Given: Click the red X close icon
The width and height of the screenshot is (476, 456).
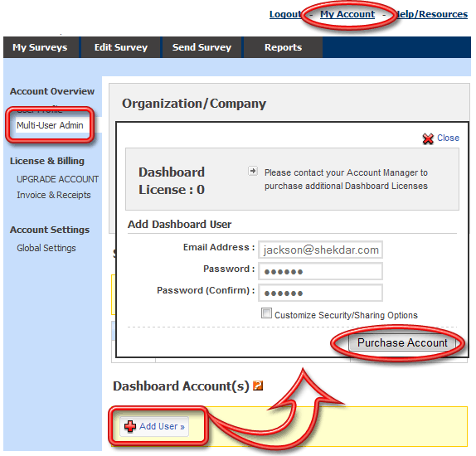Looking at the screenshot, I should pyautogui.click(x=428, y=138).
